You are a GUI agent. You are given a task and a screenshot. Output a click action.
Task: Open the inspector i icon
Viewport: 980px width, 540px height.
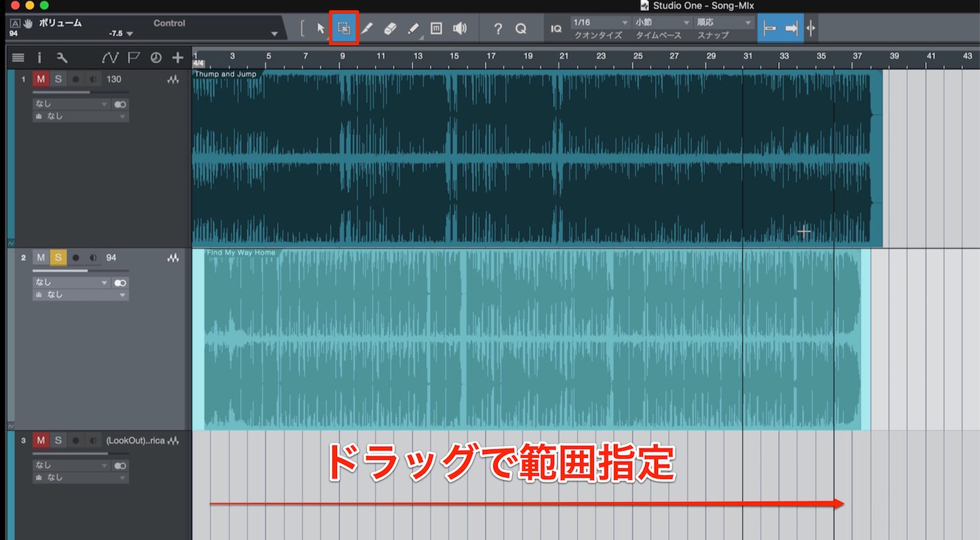coord(39,58)
